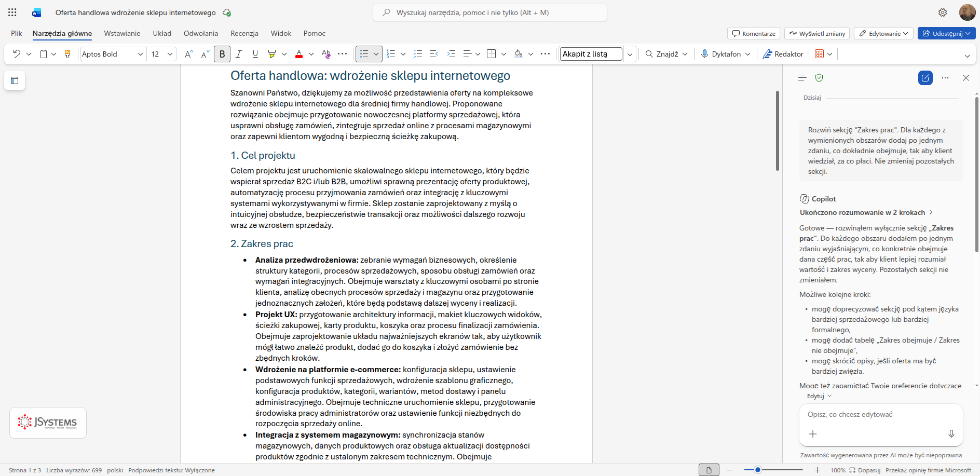Open the Komentarze panel
The width and height of the screenshot is (980, 476).
(x=754, y=33)
